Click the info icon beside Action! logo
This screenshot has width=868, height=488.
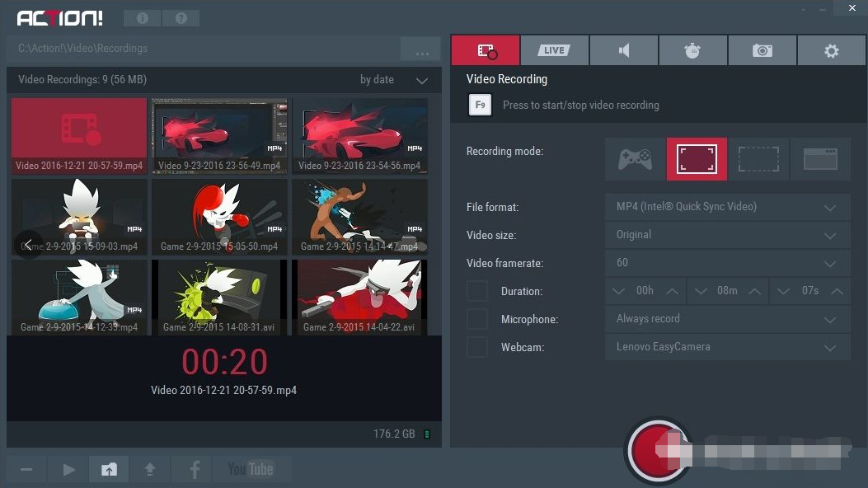tap(143, 18)
